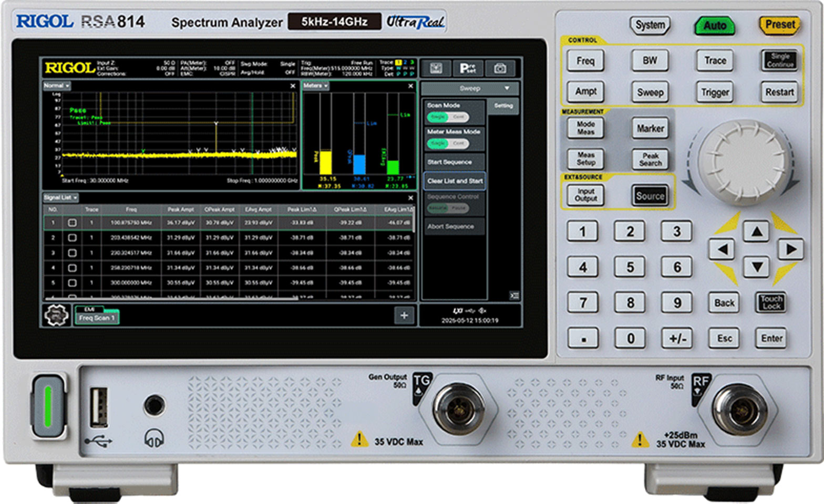Hit the Mode Meas key

tap(585, 128)
